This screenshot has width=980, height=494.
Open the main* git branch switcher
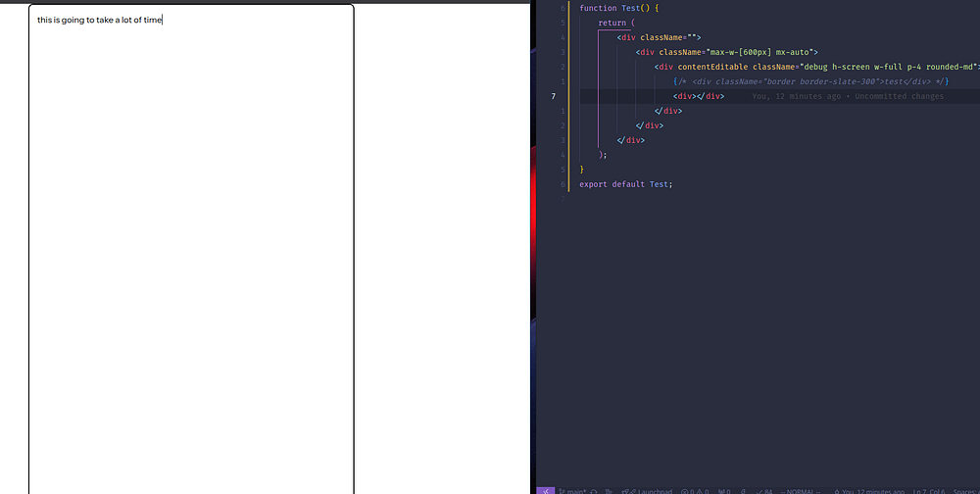click(572, 491)
